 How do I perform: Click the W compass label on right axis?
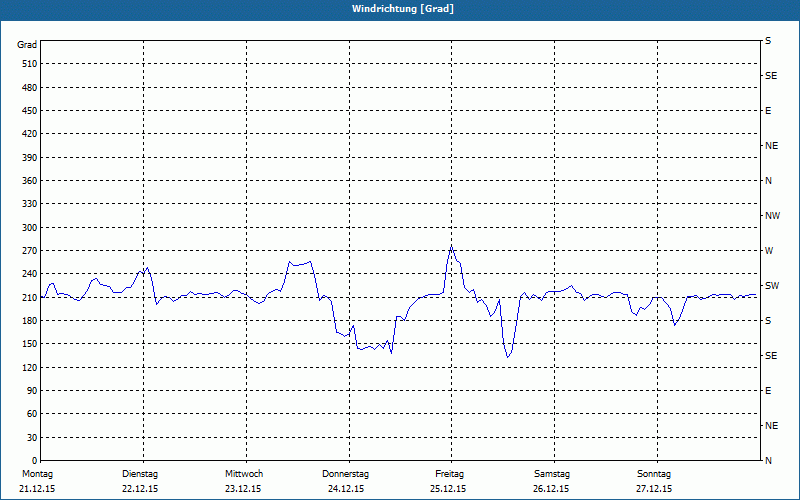(768, 250)
